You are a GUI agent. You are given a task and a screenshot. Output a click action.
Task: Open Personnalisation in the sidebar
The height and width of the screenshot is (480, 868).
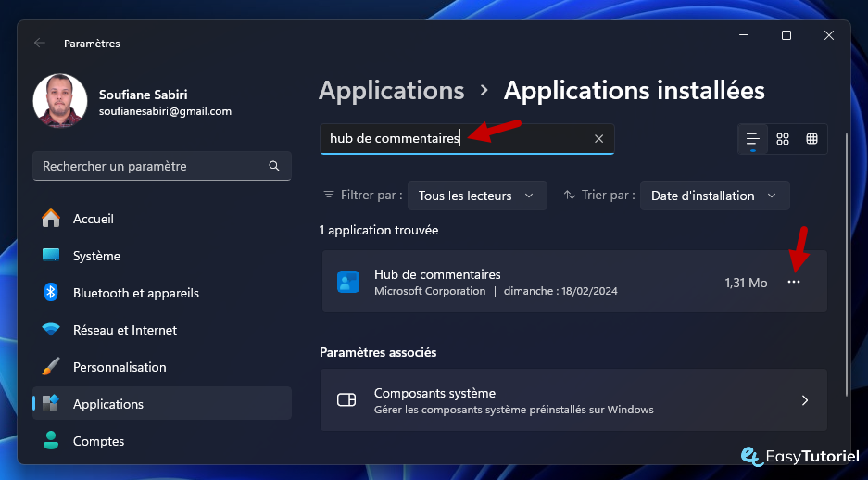pos(161,367)
